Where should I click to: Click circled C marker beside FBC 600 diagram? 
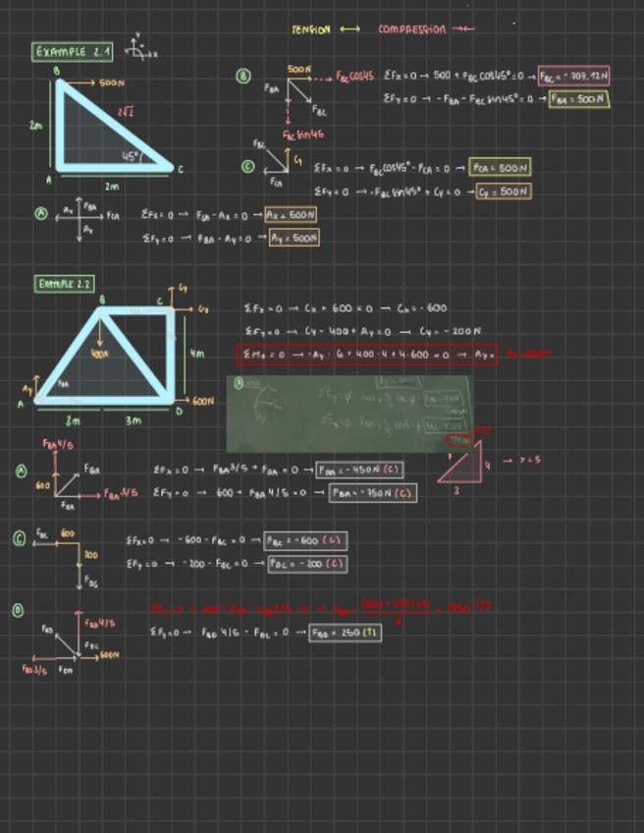click(x=20, y=538)
